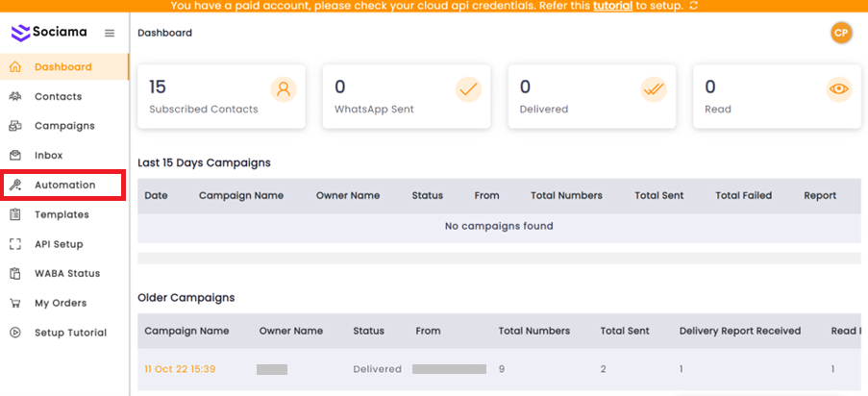Open the tutorial link in banner
This screenshot has width=868, height=396.
point(612,6)
